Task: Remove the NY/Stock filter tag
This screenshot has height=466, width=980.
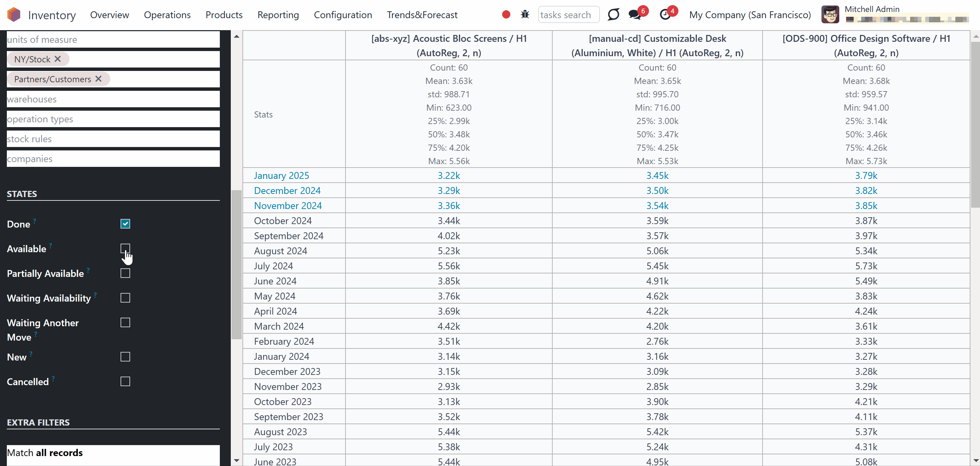Action: pos(58,59)
